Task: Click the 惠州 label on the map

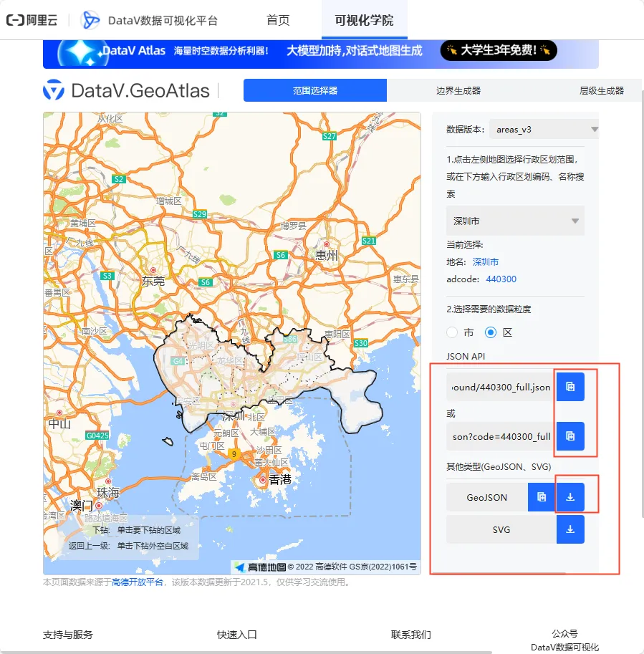Action: click(326, 255)
